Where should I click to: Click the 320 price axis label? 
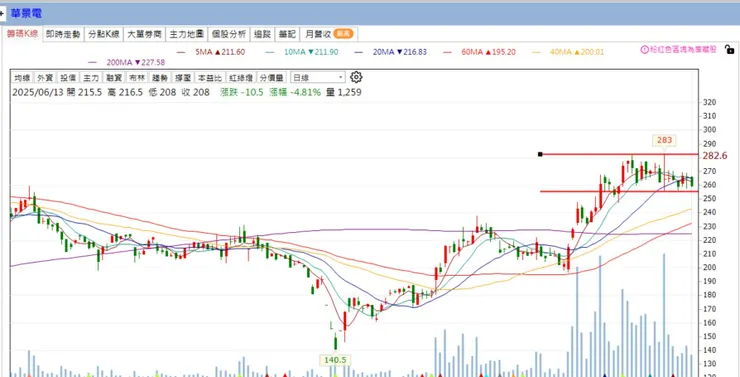tap(709, 102)
